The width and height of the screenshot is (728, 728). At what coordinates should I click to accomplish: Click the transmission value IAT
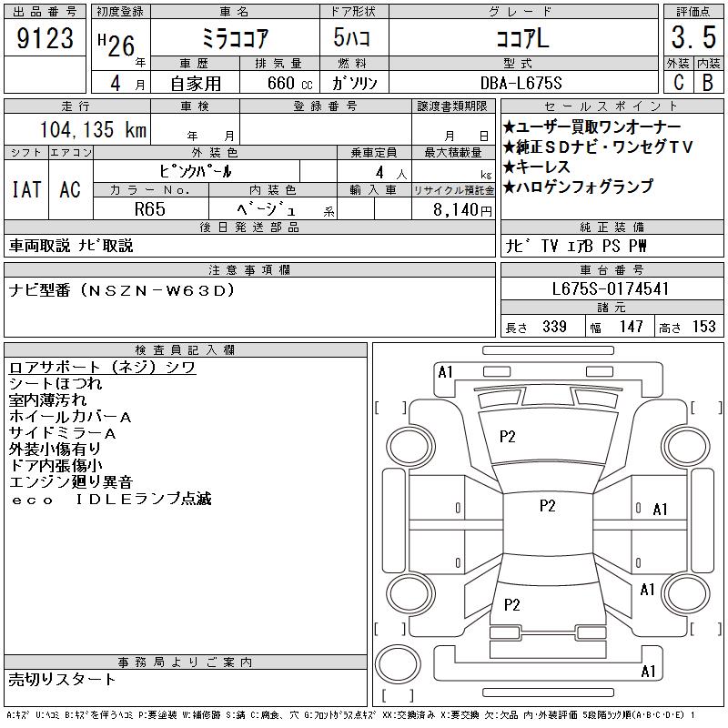tap(26, 189)
